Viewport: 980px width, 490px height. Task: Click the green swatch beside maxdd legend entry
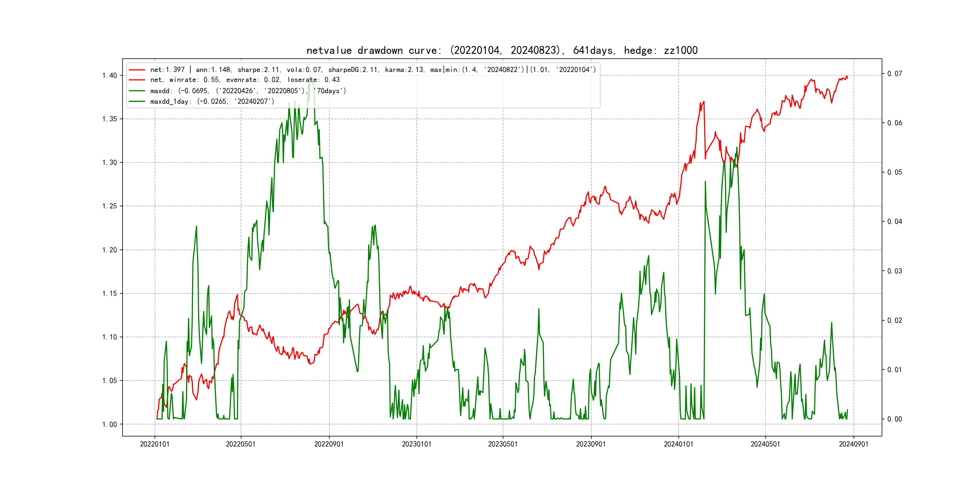pos(137,91)
